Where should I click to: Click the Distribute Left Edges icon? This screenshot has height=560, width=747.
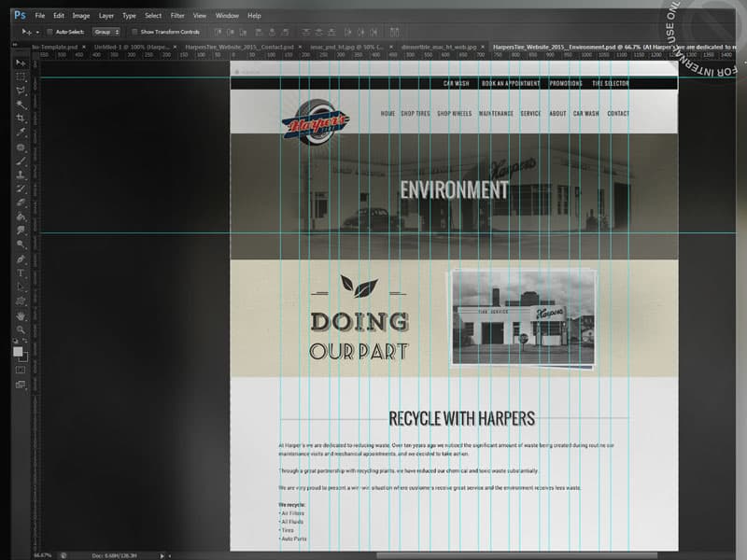coord(347,32)
